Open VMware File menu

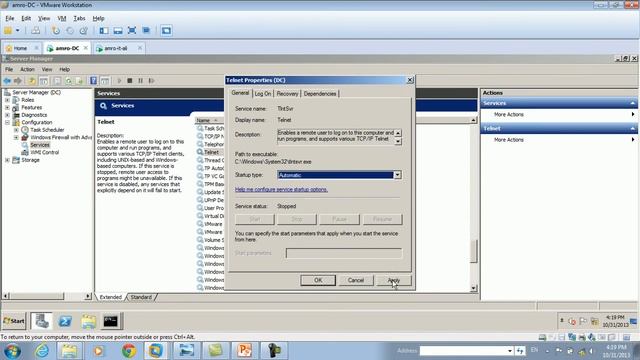[x=9, y=18]
